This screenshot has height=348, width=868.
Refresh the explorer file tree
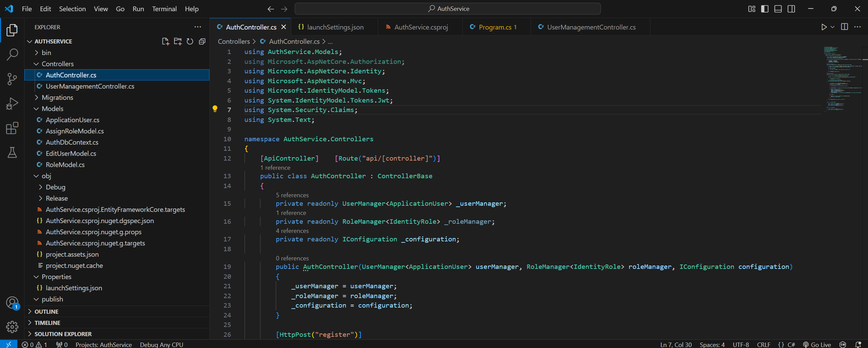tap(190, 41)
